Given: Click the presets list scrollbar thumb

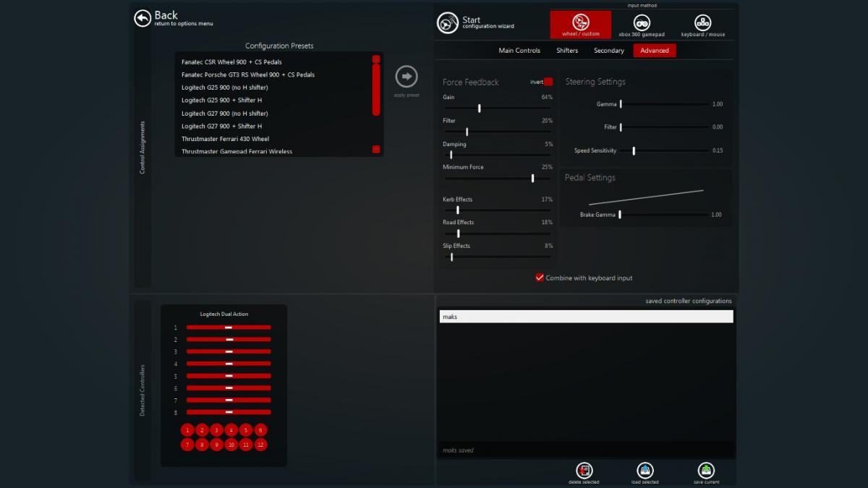Looking at the screenshot, I should [376, 90].
